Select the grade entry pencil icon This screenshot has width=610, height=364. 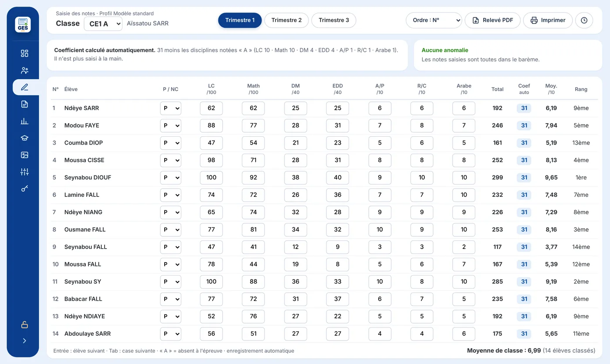(x=24, y=87)
